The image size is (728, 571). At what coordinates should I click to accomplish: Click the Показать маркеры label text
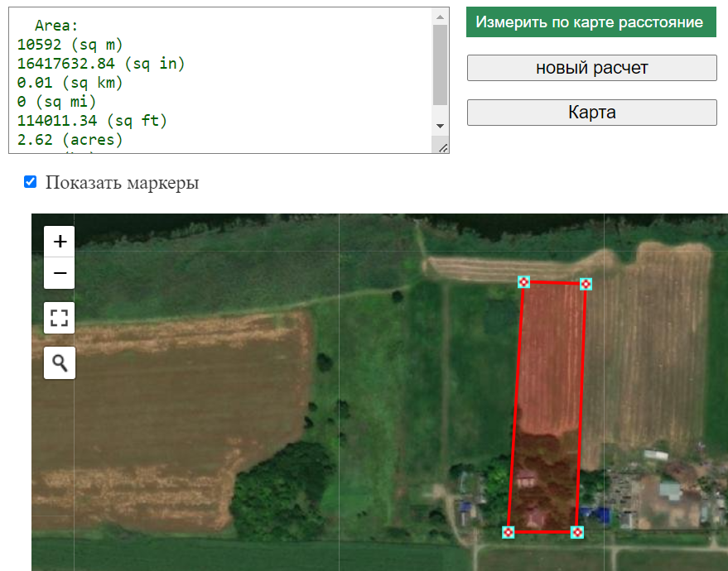[122, 182]
